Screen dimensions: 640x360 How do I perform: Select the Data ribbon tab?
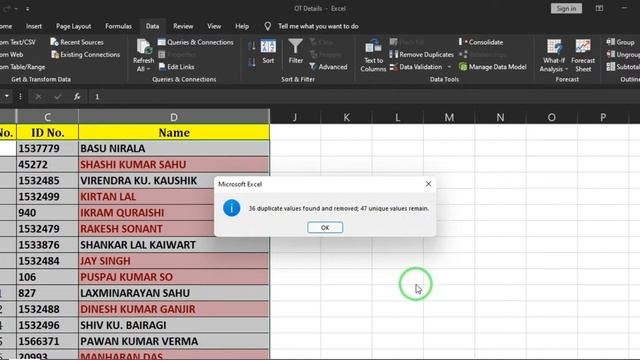coord(152,26)
